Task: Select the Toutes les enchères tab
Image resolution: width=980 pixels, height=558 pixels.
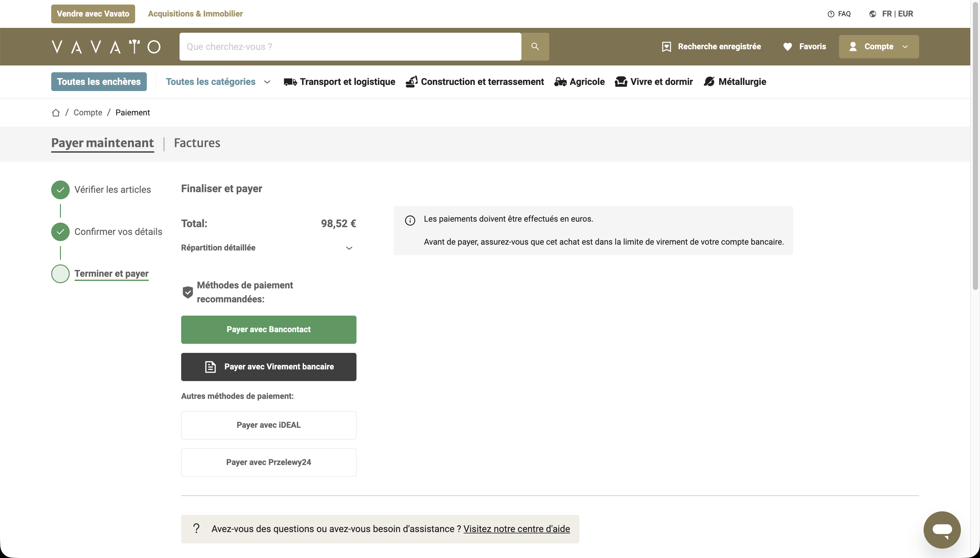Action: point(99,82)
